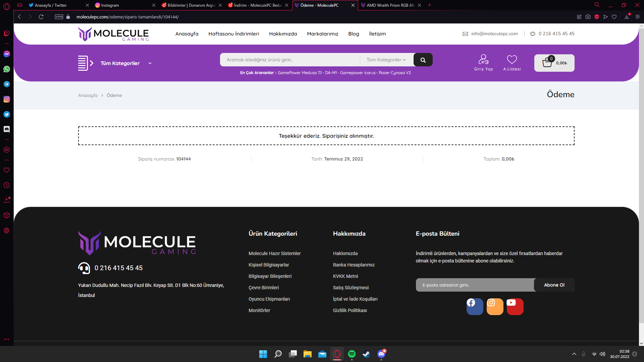The width and height of the screenshot is (644, 362).
Task: Click the Giriş Yap user icon
Action: [483, 59]
